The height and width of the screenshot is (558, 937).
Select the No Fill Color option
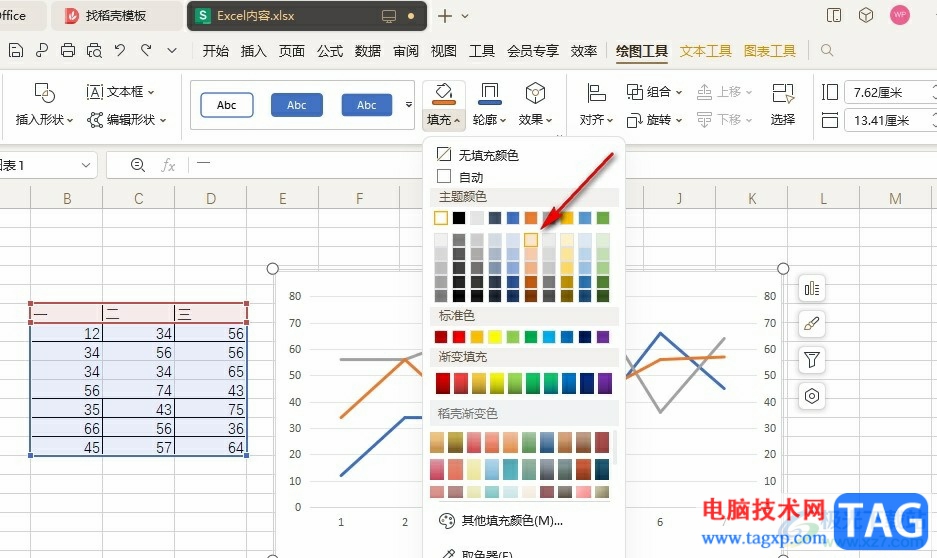pyautogui.click(x=478, y=155)
